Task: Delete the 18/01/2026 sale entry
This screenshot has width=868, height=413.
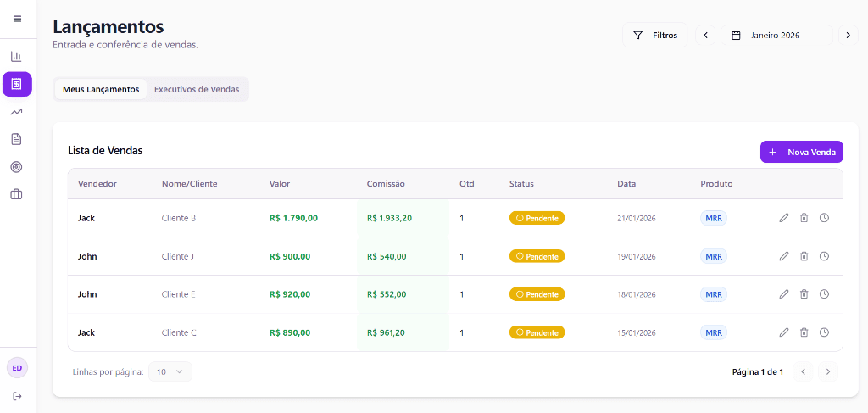Action: coord(804,294)
